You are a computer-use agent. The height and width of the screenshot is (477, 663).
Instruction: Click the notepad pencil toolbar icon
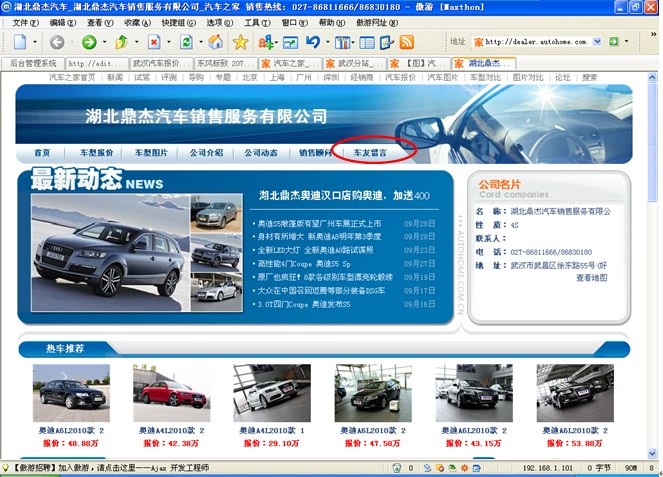tap(387, 42)
